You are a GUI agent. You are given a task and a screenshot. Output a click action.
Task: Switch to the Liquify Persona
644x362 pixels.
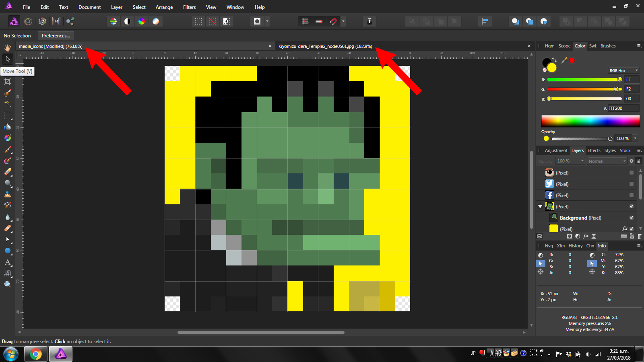28,21
